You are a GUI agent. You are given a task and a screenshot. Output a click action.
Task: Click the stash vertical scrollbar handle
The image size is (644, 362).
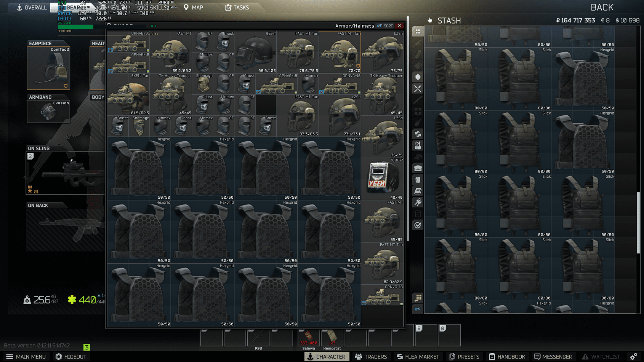(638, 223)
